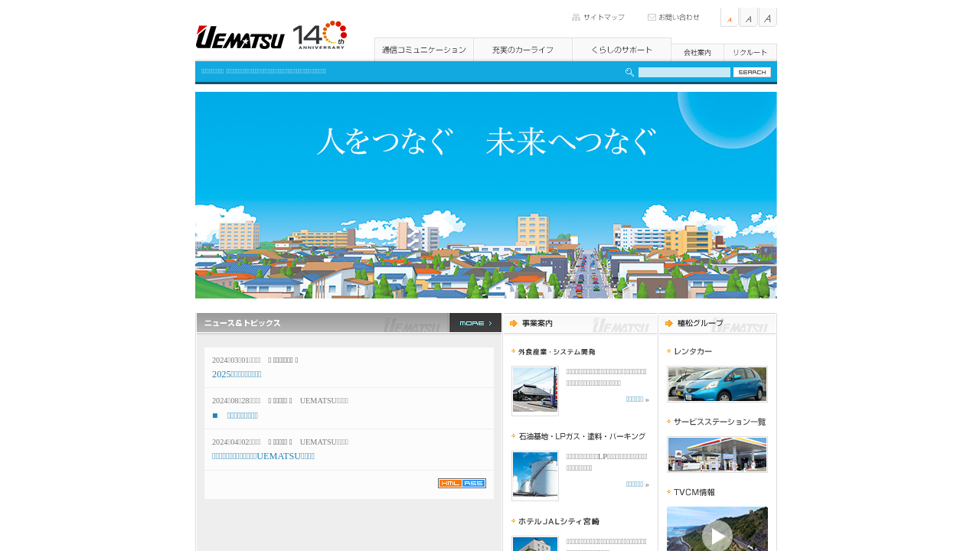The image size is (980, 551).
Task: Click the magnifying glass search icon
Action: 629,72
